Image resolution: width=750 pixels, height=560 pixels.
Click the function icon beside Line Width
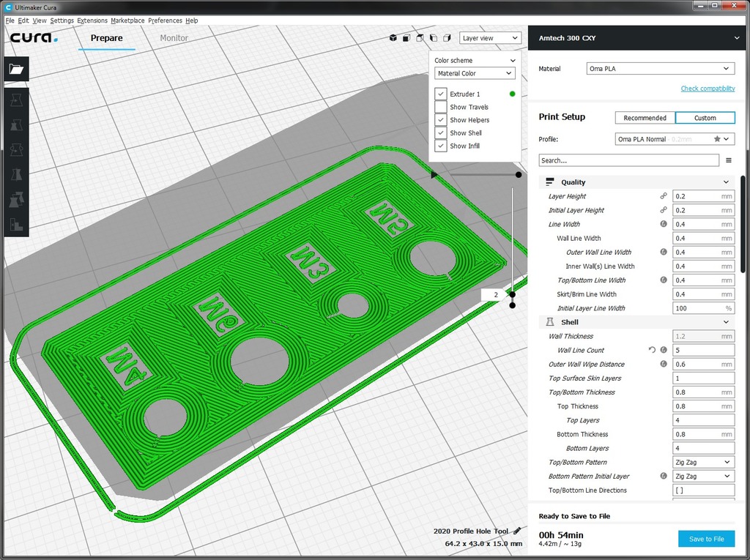pyautogui.click(x=664, y=224)
